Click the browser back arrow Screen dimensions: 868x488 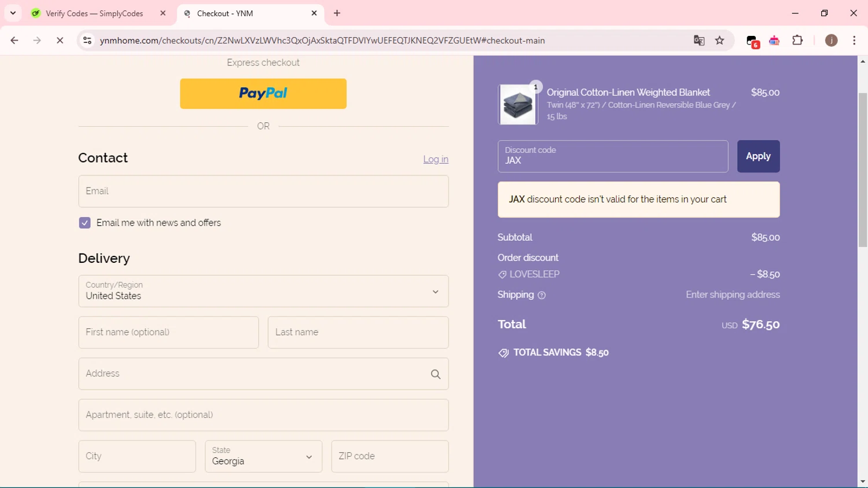[14, 41]
